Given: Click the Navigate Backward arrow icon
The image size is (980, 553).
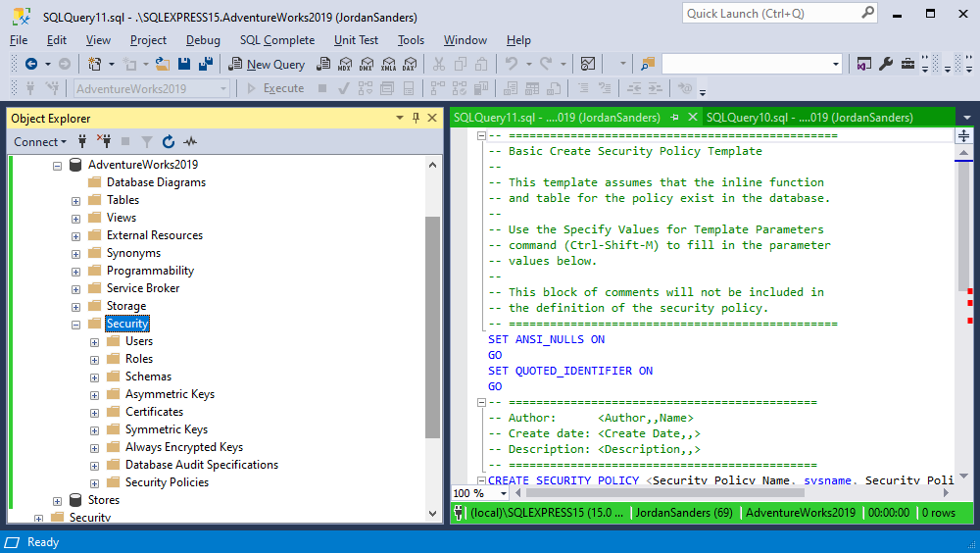Looking at the screenshot, I should (30, 64).
